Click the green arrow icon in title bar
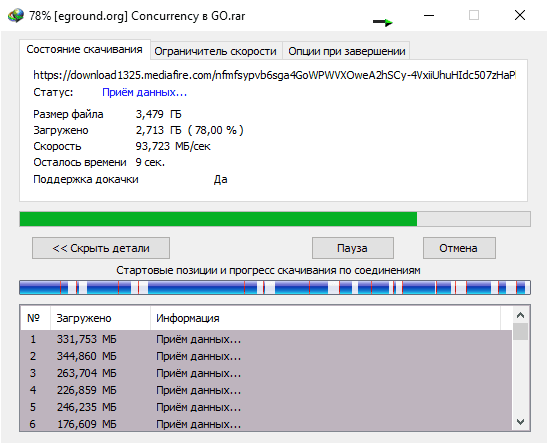This screenshot has height=443, width=547. [383, 22]
